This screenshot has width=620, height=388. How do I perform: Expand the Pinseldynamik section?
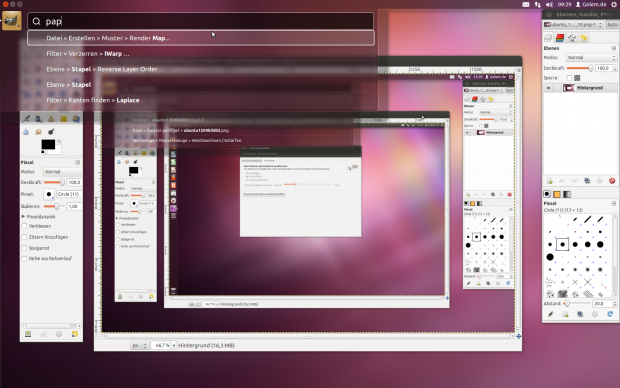23,217
